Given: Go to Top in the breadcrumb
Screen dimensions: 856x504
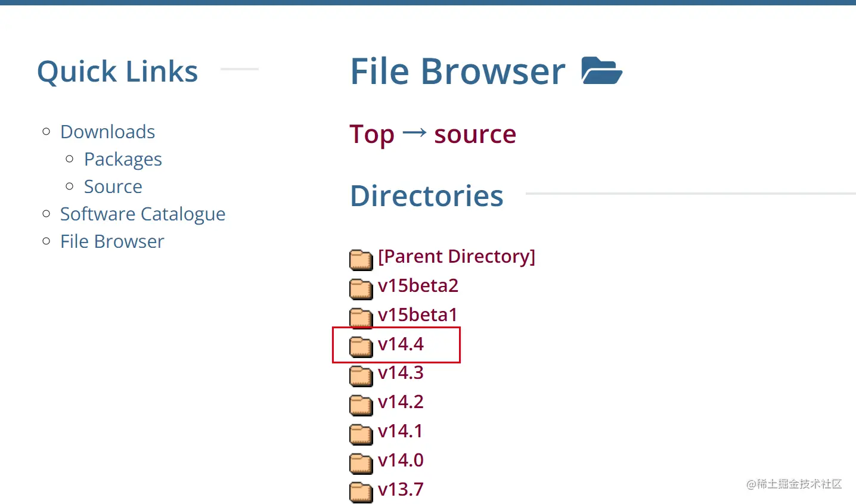Looking at the screenshot, I should coord(372,135).
